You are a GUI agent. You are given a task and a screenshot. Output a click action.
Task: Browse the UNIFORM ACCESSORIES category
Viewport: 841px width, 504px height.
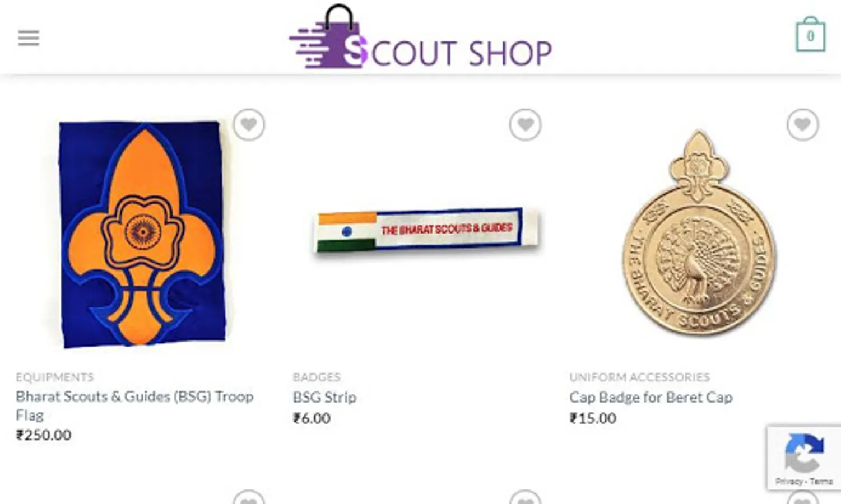(639, 377)
